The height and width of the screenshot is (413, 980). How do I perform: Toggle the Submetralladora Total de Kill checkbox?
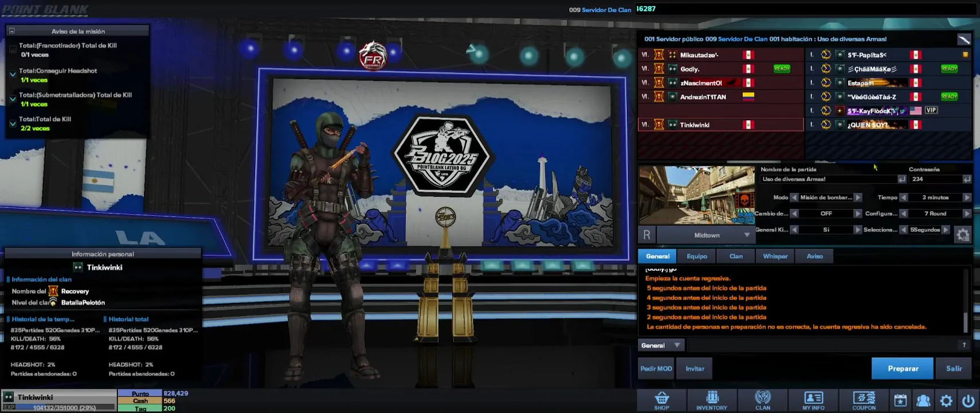coord(13,99)
